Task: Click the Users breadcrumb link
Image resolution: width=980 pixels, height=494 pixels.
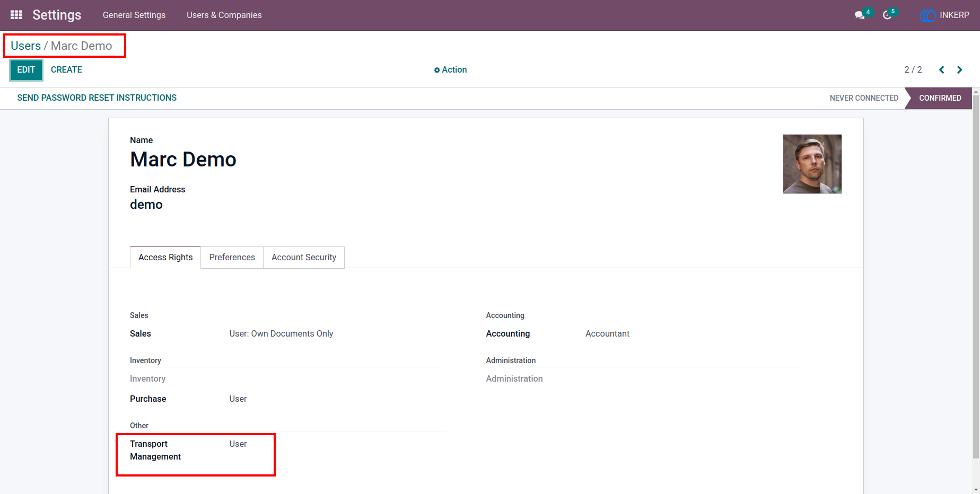Action: (x=25, y=46)
